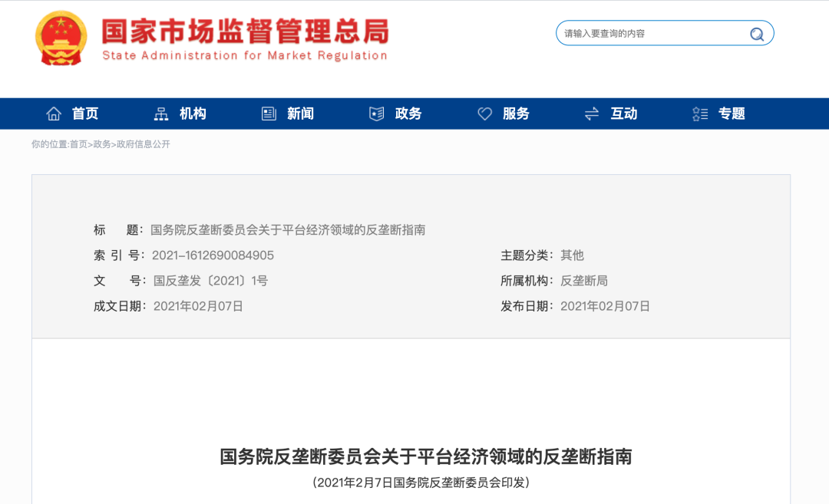The width and height of the screenshot is (829, 504).
Task: Click the magnifier search icon
Action: [757, 34]
